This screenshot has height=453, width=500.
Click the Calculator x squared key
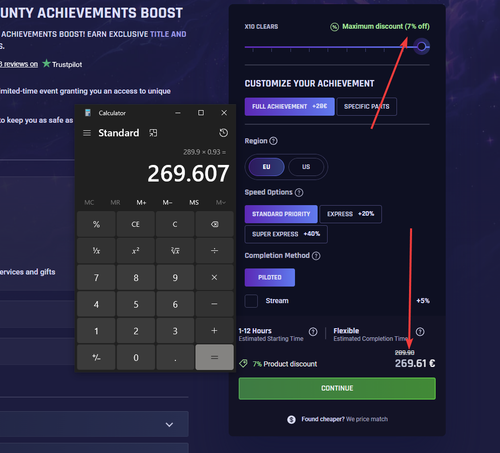click(x=136, y=251)
